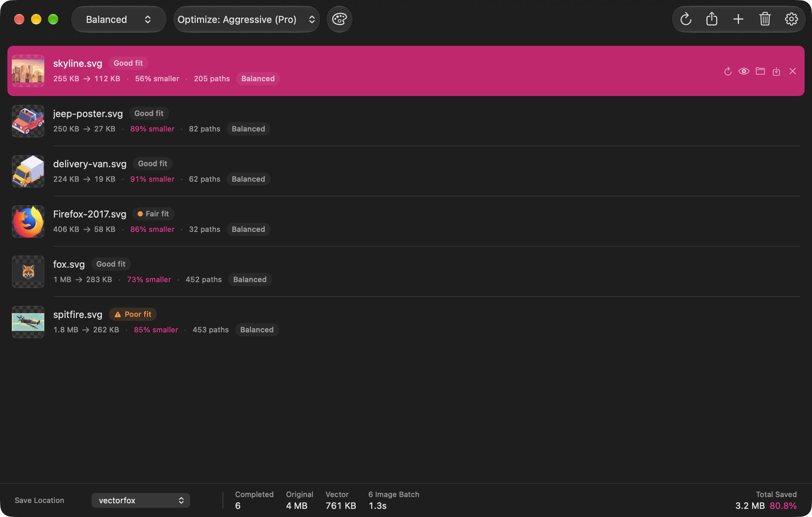
Task: Select the jeep-poster.svg thumbnail
Action: click(x=28, y=121)
